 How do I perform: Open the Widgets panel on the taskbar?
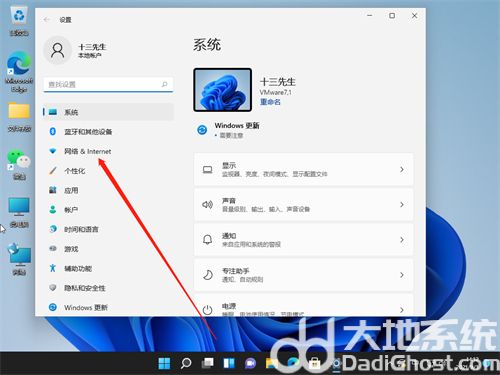[229, 363]
